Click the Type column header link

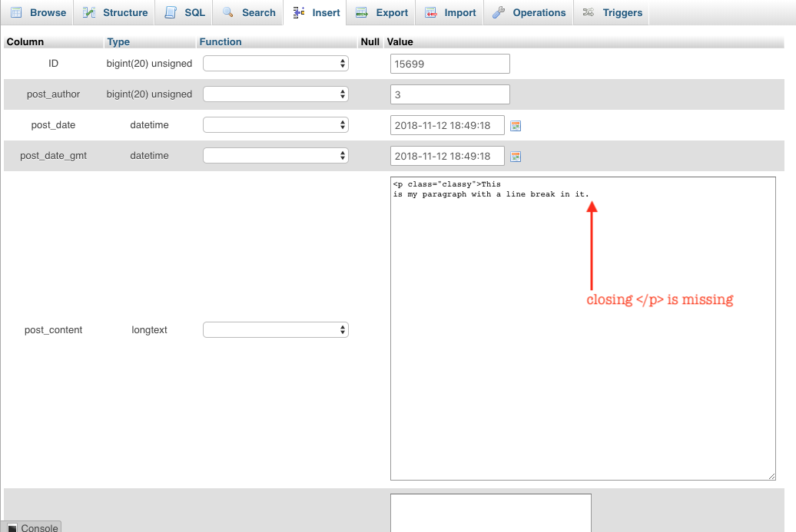tap(118, 41)
